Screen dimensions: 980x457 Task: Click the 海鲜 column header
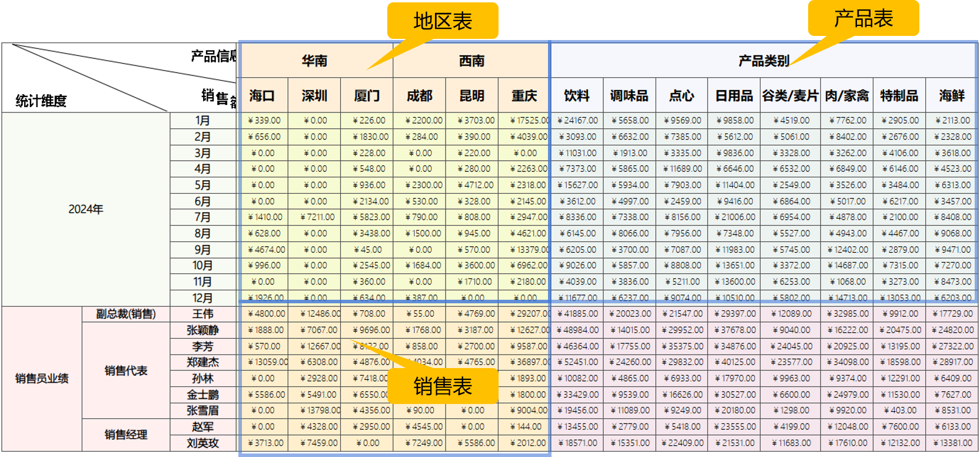(x=952, y=95)
